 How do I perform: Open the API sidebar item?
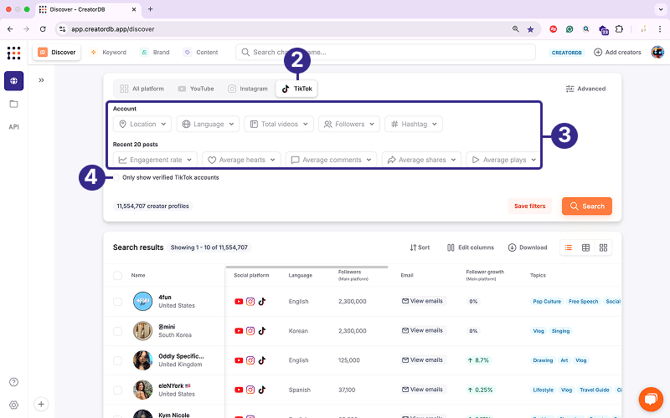tap(14, 127)
